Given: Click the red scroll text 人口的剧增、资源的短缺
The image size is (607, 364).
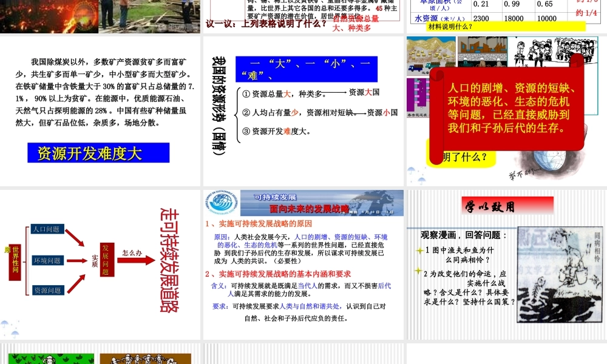Looking at the screenshot, I should pos(511,108).
